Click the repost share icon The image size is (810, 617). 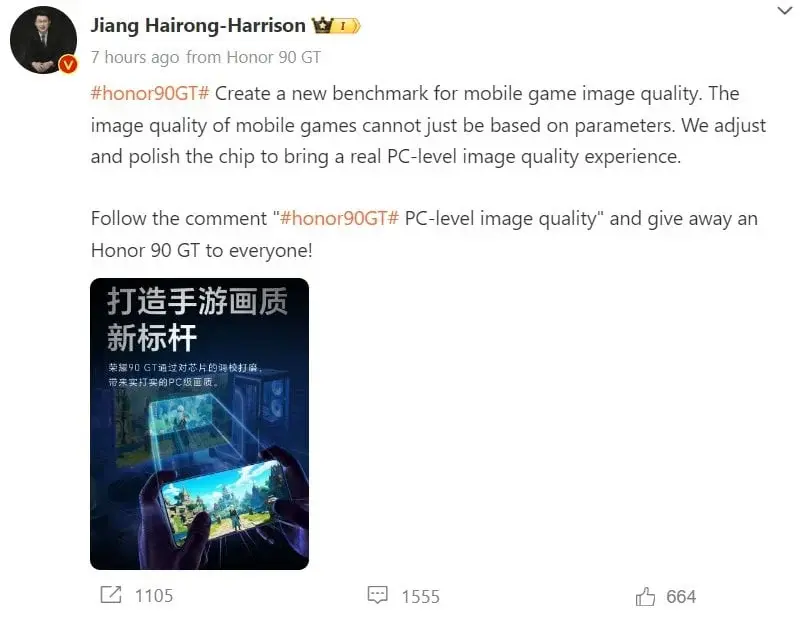(111, 595)
